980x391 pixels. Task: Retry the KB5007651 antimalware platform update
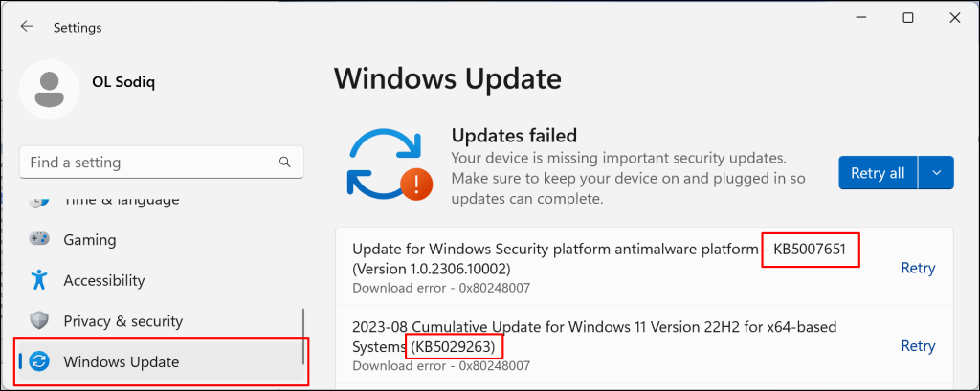918,269
